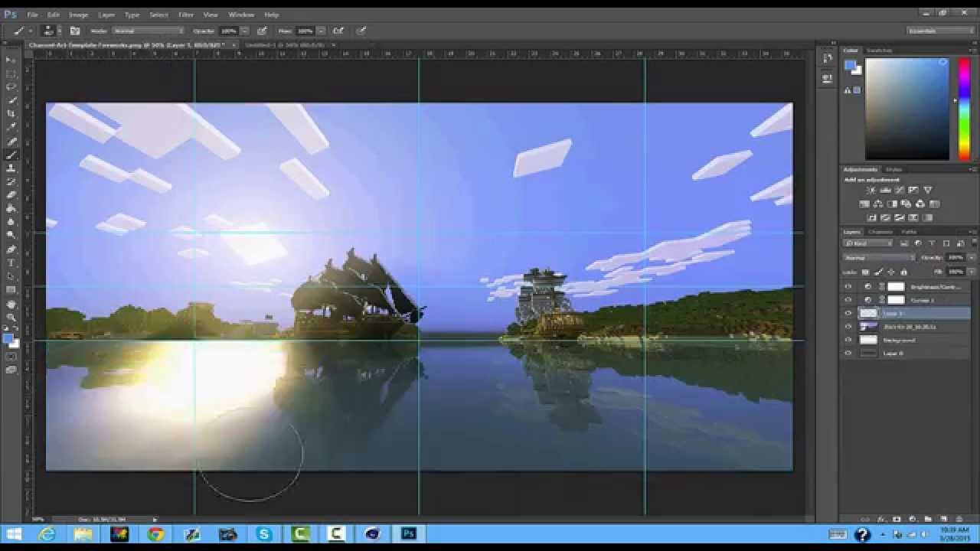Select the Background layer thumbnail
This screenshot has width=980, height=551.
868,340
